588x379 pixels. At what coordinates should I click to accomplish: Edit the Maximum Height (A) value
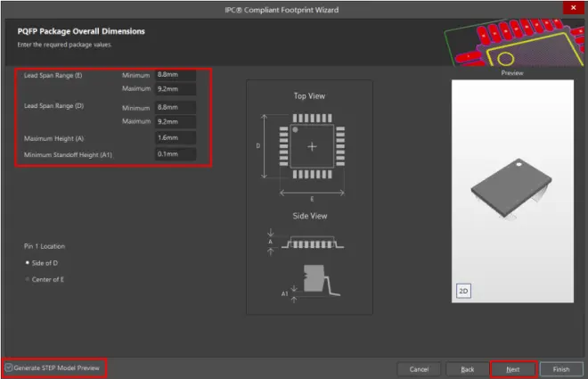176,137
